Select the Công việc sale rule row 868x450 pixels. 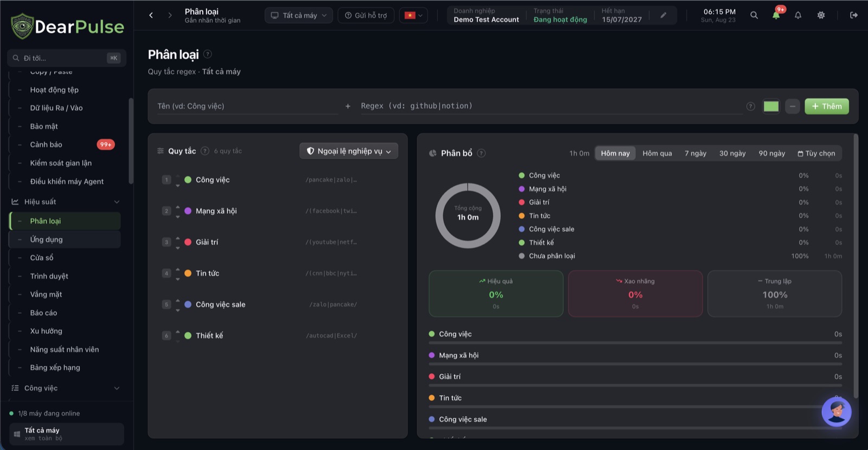coord(277,305)
